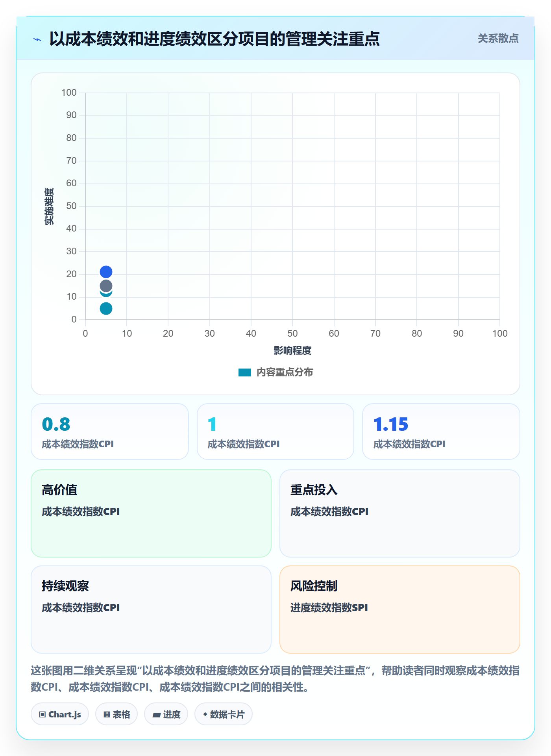Open the Chart.js tag

60,714
